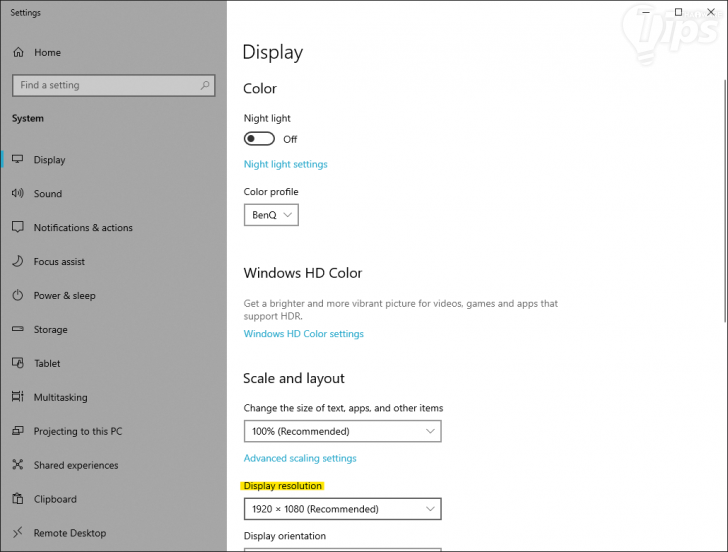
Task: Click the Focus assist moon icon
Action: pos(18,262)
